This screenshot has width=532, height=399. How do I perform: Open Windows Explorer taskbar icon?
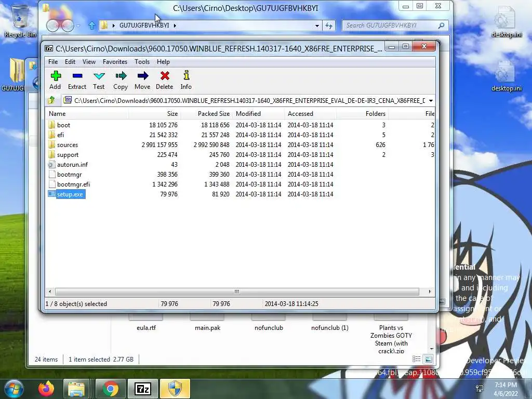pos(76,389)
